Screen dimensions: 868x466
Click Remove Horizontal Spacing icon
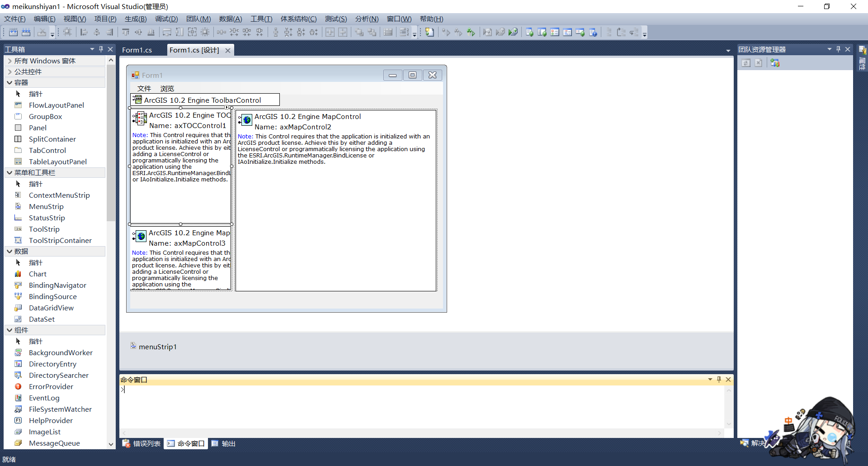tap(259, 32)
